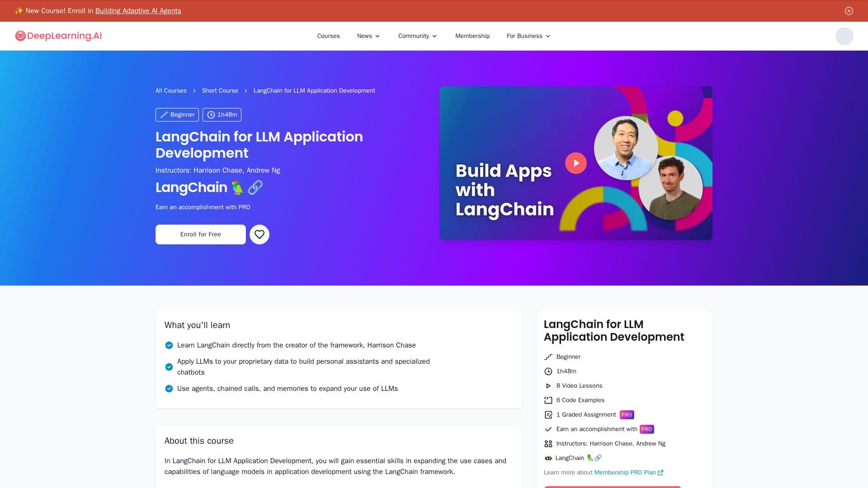Click the stairs icon beside sidebar Beginner
Image resolution: width=868 pixels, height=488 pixels.
click(548, 357)
